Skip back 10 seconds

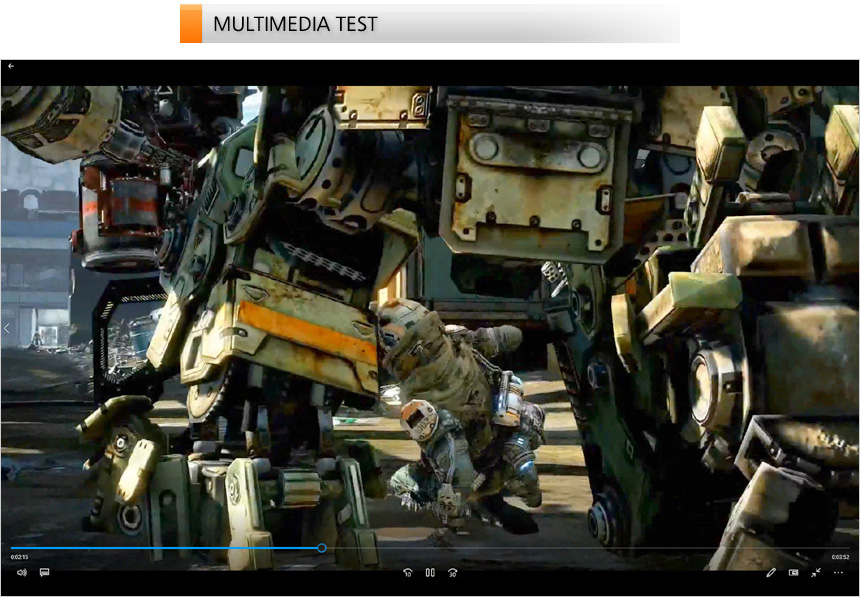coord(408,573)
